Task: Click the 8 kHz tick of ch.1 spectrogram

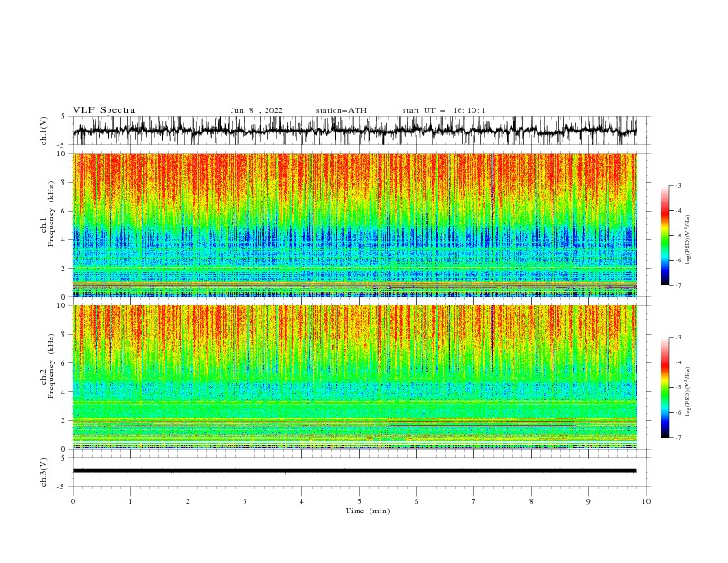Action: [x=63, y=182]
